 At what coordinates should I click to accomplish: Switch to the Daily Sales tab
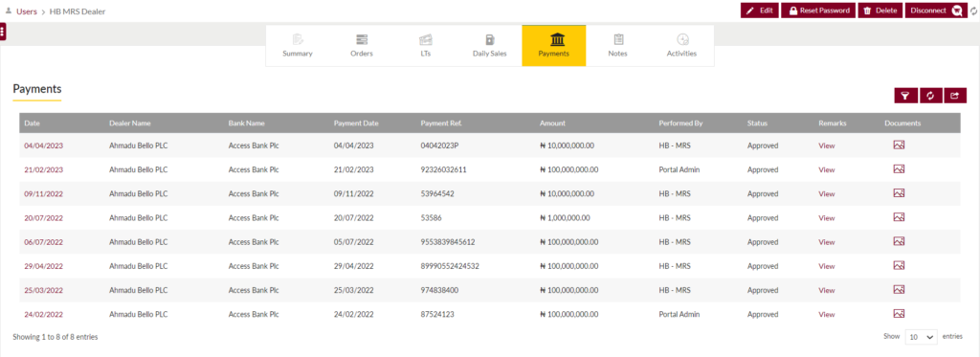pos(489,46)
